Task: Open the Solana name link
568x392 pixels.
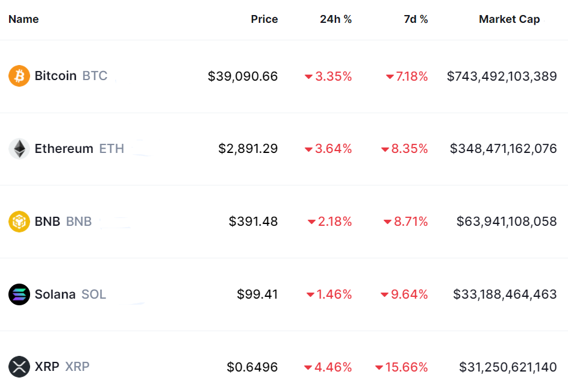Action: coord(55,294)
